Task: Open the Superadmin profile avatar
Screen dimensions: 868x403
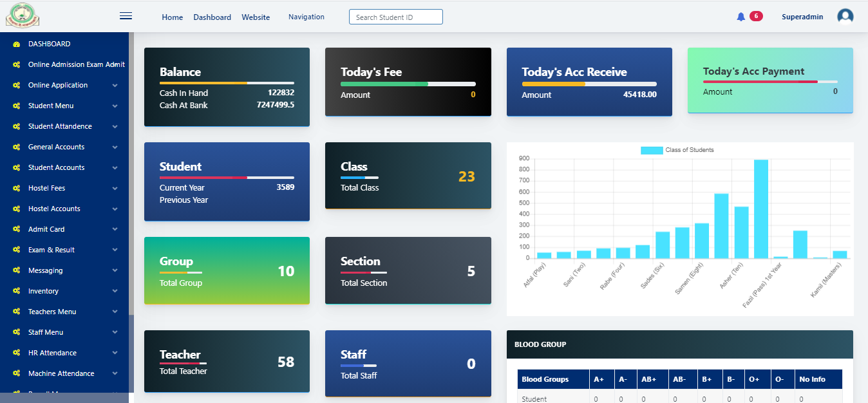Action: click(x=845, y=17)
